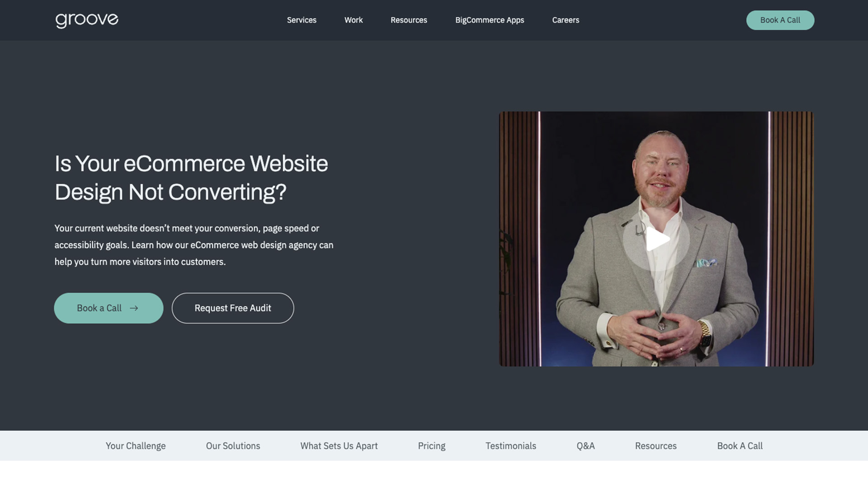Click Book A Call in the section bar
The height and width of the screenshot is (488, 868).
[740, 446]
